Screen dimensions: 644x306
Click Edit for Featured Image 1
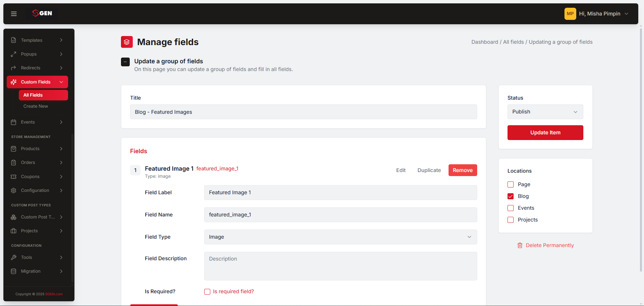[x=401, y=170]
